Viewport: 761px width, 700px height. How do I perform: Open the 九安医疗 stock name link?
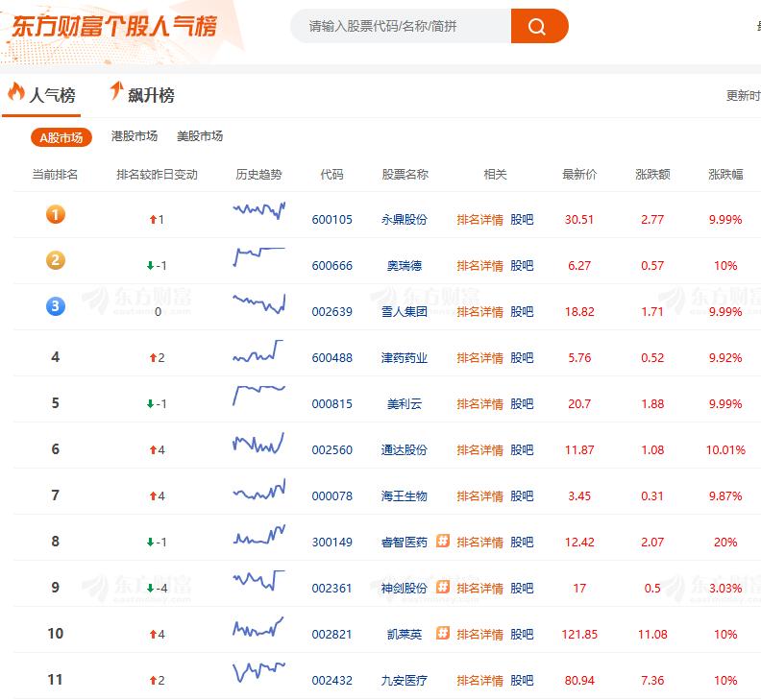pos(405,681)
